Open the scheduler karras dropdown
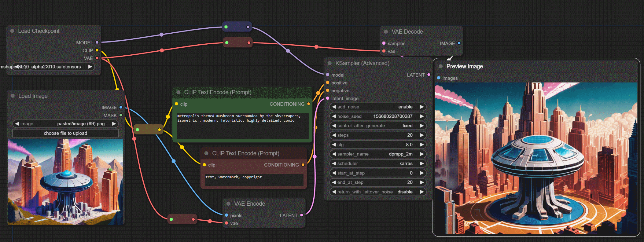 pyautogui.click(x=378, y=163)
